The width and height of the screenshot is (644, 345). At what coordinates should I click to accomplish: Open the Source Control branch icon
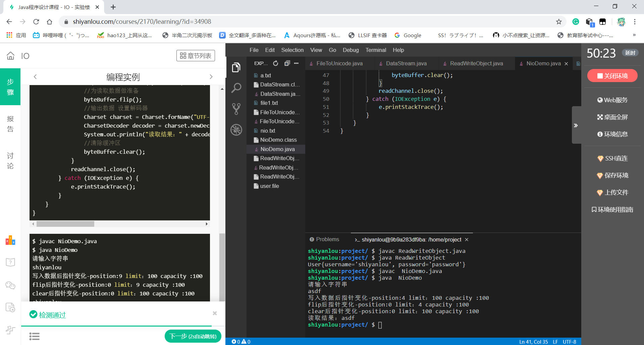pyautogui.click(x=236, y=109)
